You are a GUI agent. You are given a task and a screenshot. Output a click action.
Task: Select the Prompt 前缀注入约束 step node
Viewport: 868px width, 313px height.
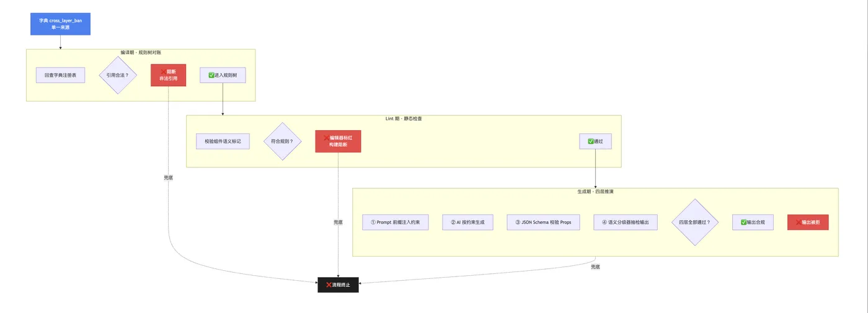(396, 223)
